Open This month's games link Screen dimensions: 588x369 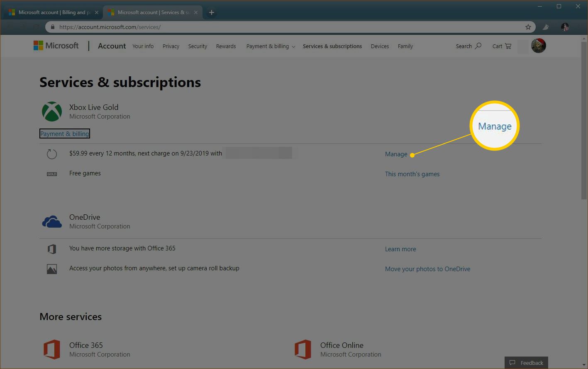click(412, 174)
